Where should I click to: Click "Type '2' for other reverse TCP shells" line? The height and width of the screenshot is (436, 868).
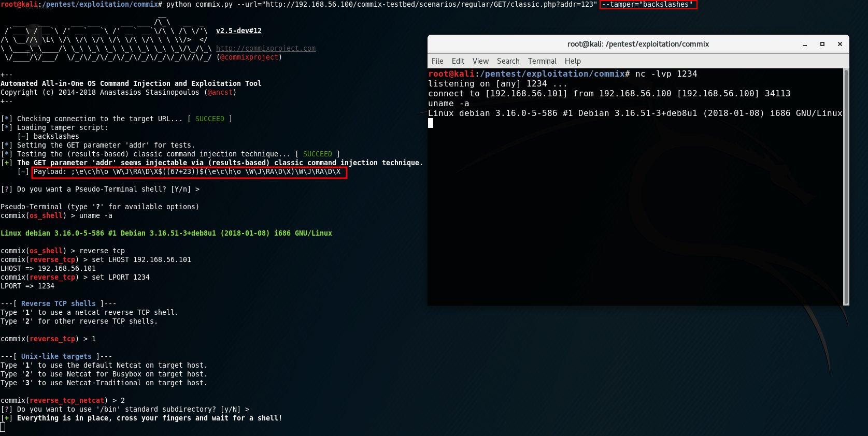pos(79,321)
